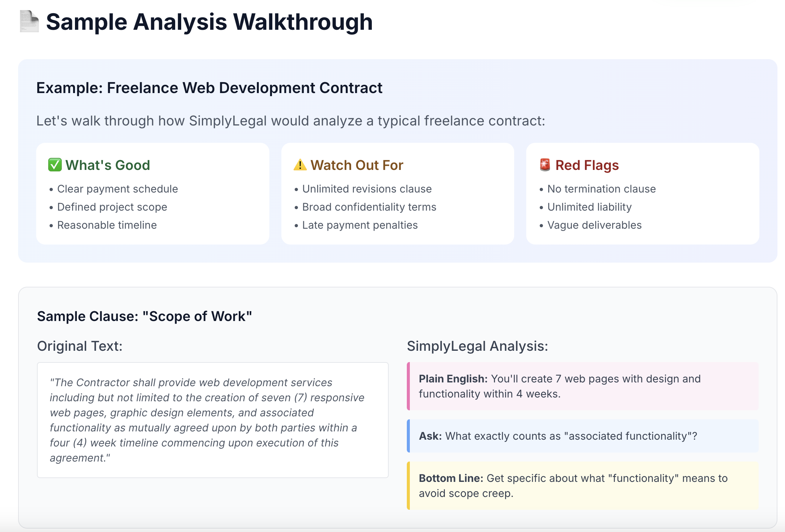Click the Example: Freelance Web Development Contract heading
Viewport: 785px width, 532px height.
[209, 88]
